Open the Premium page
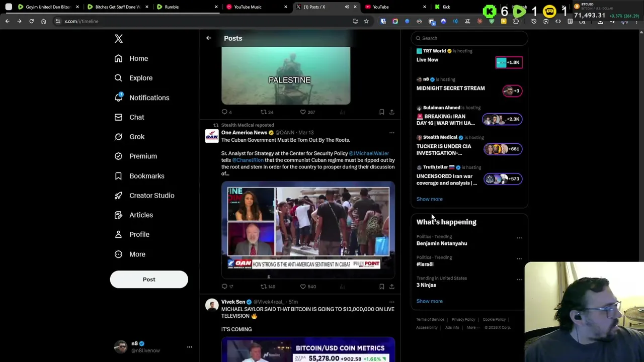 (x=136, y=156)
